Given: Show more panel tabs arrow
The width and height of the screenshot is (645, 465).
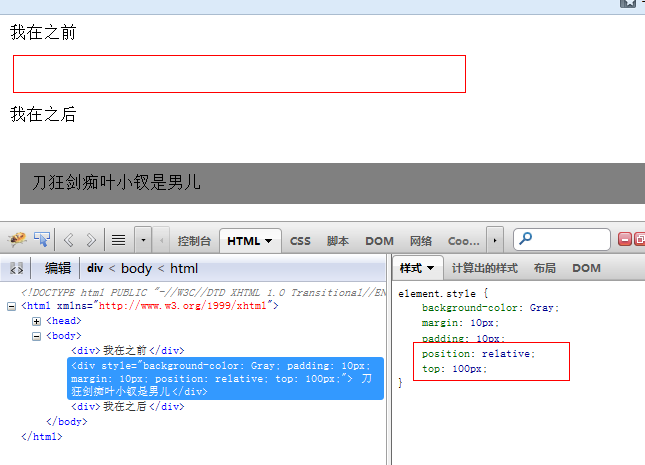Looking at the screenshot, I should 495,240.
